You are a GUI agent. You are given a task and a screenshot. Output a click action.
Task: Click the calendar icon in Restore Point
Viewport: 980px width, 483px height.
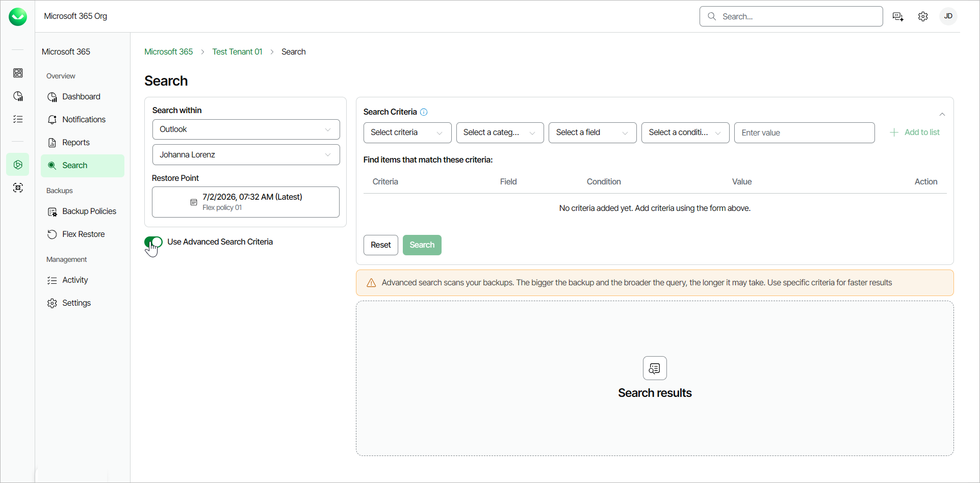tap(194, 202)
